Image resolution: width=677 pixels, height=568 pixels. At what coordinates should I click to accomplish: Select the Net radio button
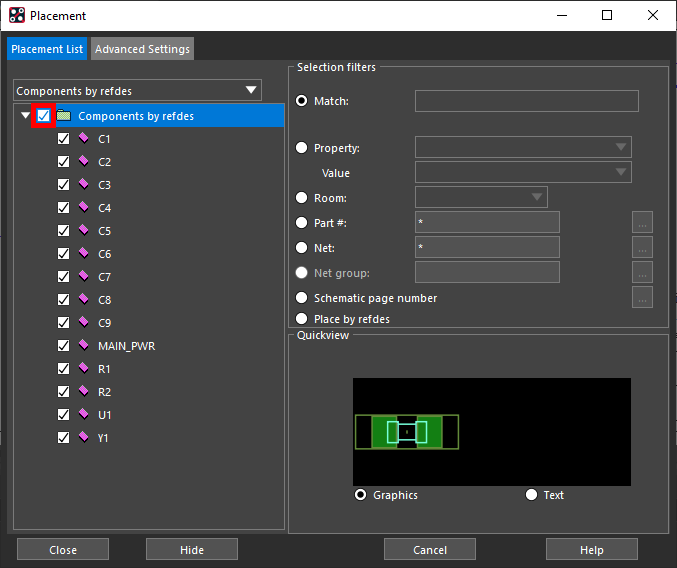click(x=301, y=248)
